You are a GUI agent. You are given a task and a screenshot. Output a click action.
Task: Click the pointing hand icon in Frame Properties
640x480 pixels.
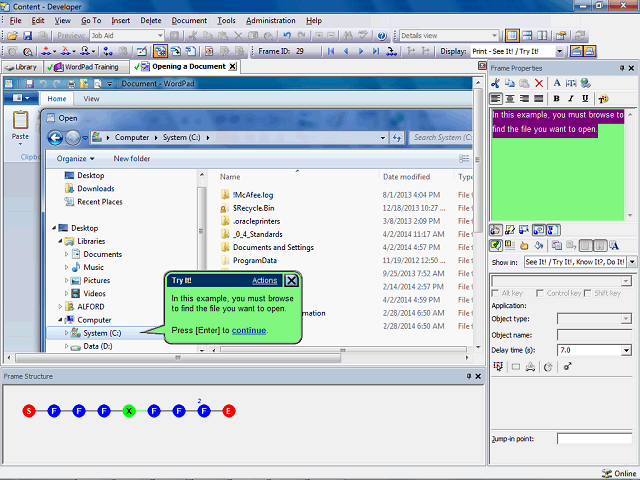tap(524, 245)
